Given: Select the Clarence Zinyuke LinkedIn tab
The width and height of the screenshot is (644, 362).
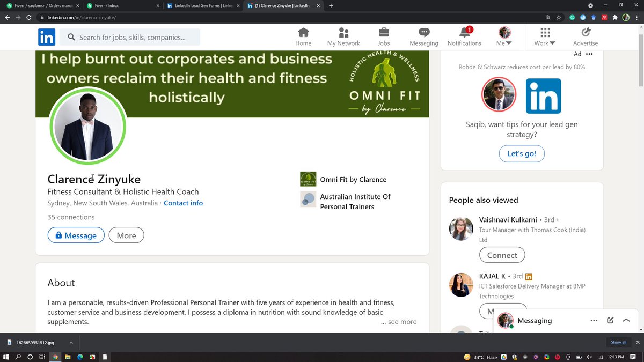Looking at the screenshot, I should point(284,5).
